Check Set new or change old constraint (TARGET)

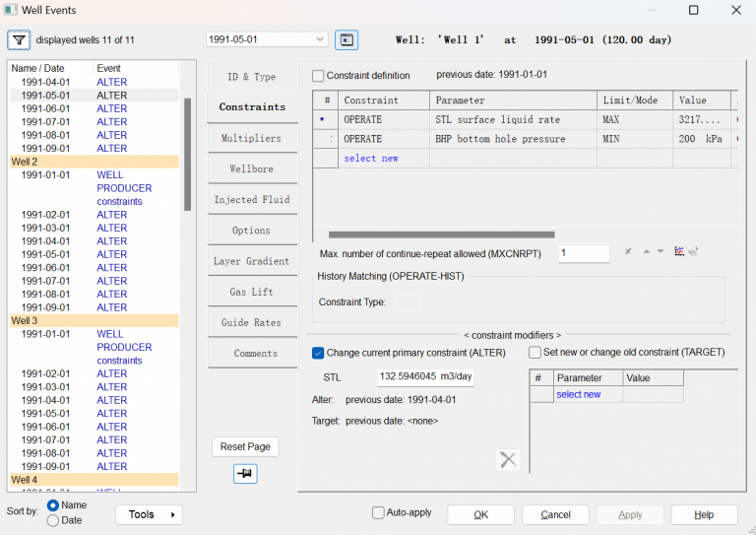[535, 353]
